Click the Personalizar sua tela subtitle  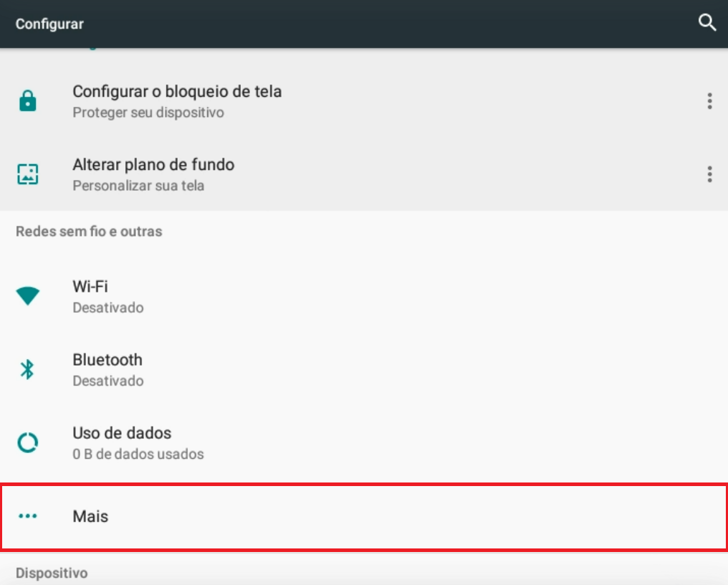pyautogui.click(x=138, y=186)
